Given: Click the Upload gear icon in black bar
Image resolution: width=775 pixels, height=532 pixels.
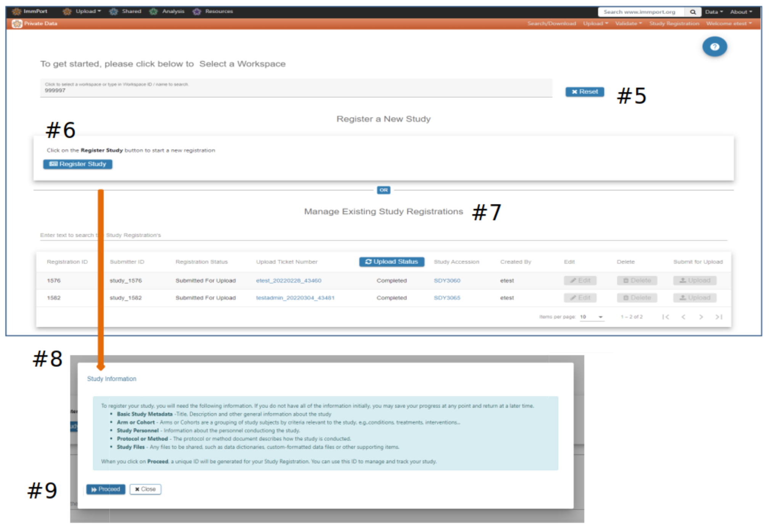Looking at the screenshot, I should click(67, 11).
